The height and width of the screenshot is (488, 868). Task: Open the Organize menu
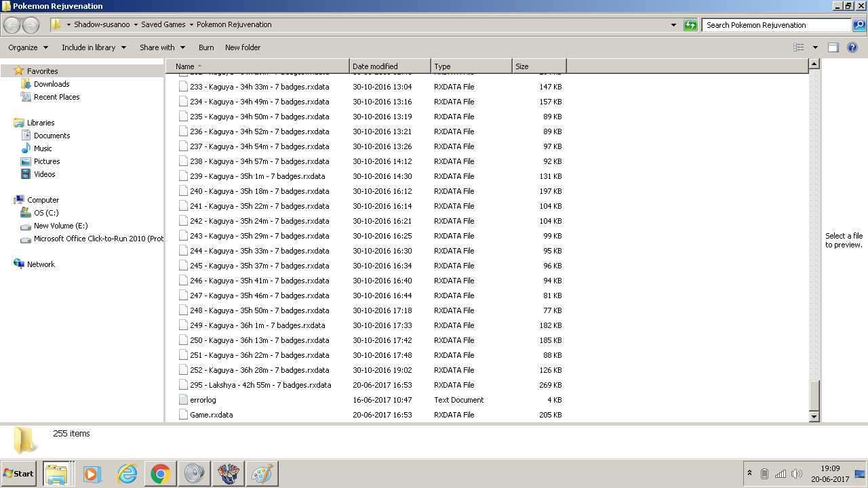tap(28, 47)
